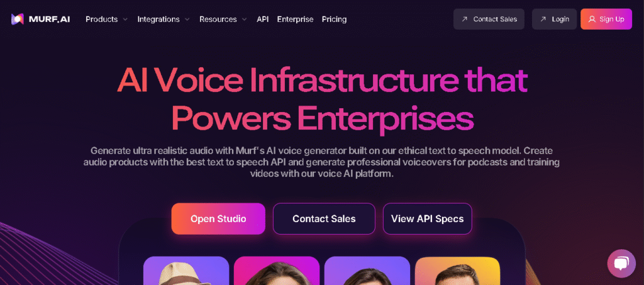
Task: Click the Login text in header
Action: tap(560, 19)
